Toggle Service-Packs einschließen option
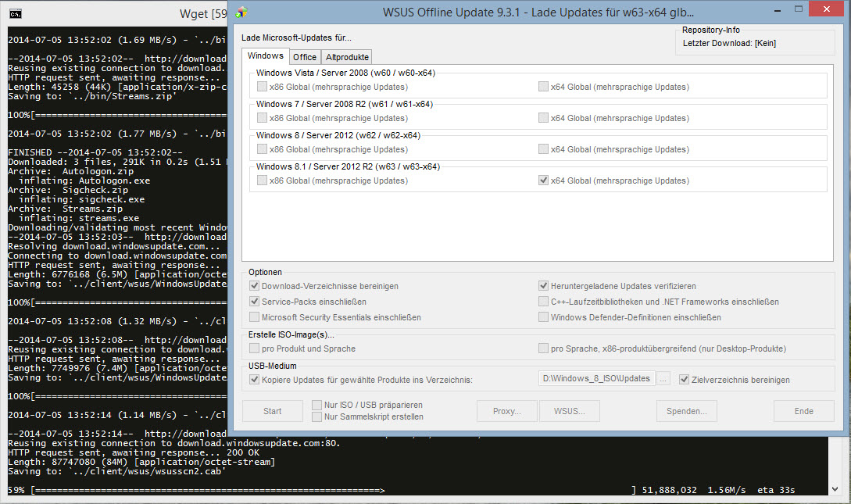Image resolution: width=851 pixels, height=504 pixels. [254, 302]
